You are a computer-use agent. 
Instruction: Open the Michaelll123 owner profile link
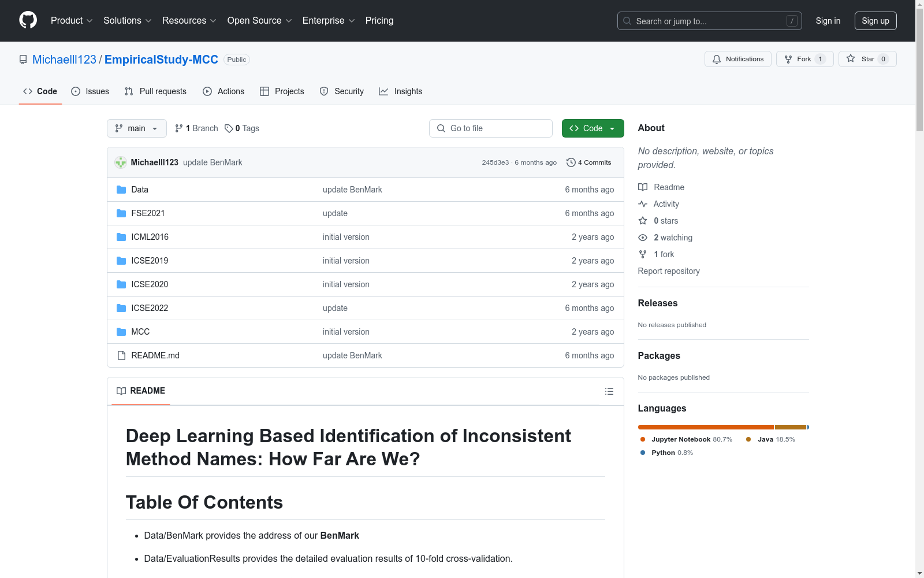coord(64,60)
